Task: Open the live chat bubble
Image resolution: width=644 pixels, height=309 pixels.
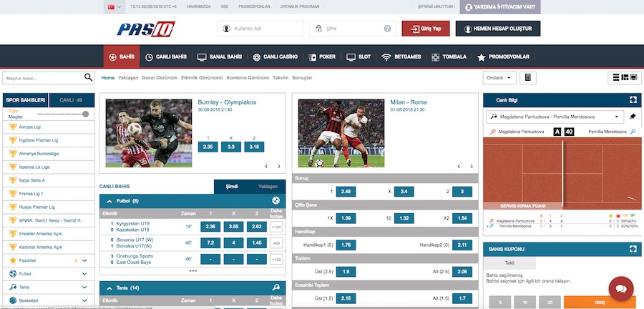Action: [x=621, y=288]
